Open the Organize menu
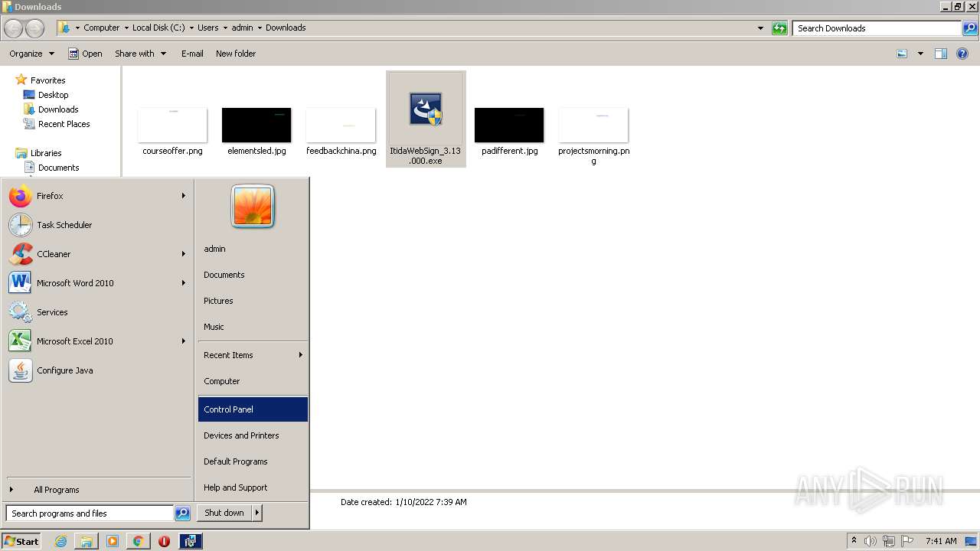The height and width of the screenshot is (551, 980). (32, 54)
